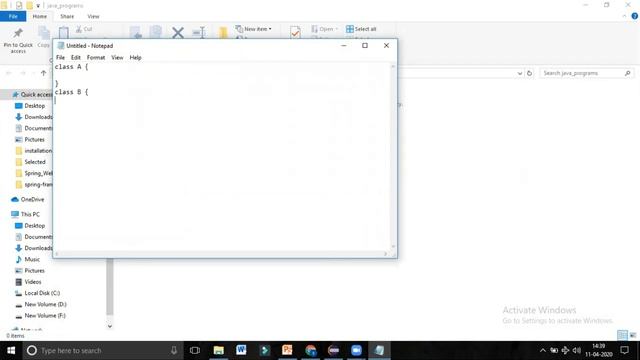Click the volume icon in tray

(576, 351)
